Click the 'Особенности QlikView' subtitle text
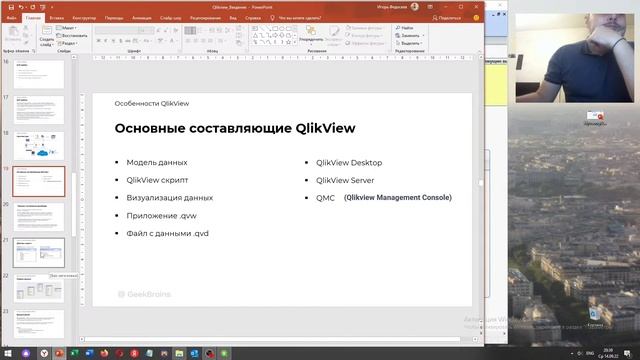 pos(152,104)
